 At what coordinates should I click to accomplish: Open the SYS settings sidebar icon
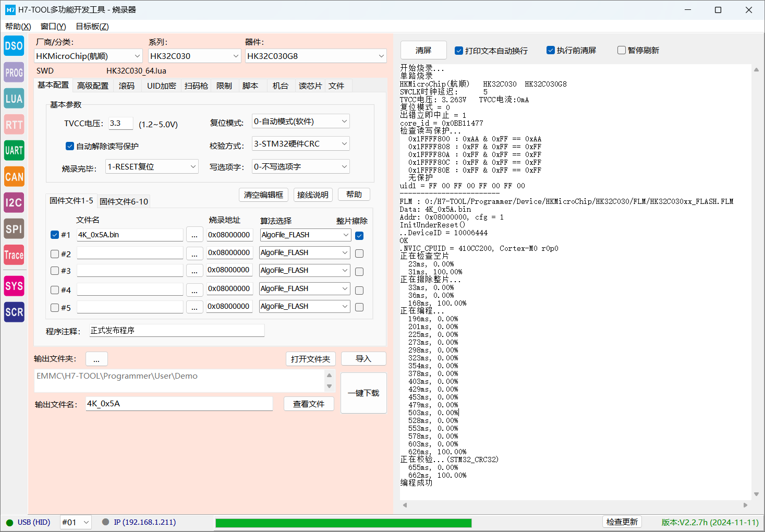14,286
